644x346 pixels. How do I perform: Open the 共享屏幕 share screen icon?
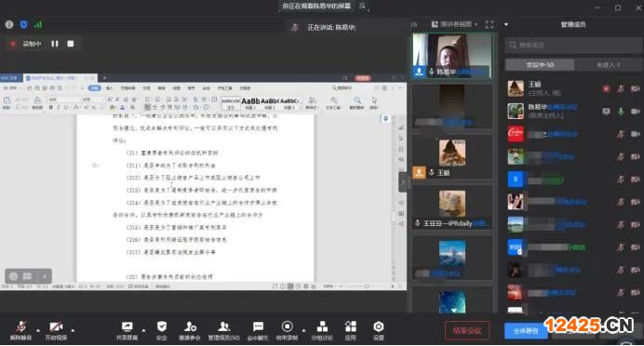coord(127,331)
